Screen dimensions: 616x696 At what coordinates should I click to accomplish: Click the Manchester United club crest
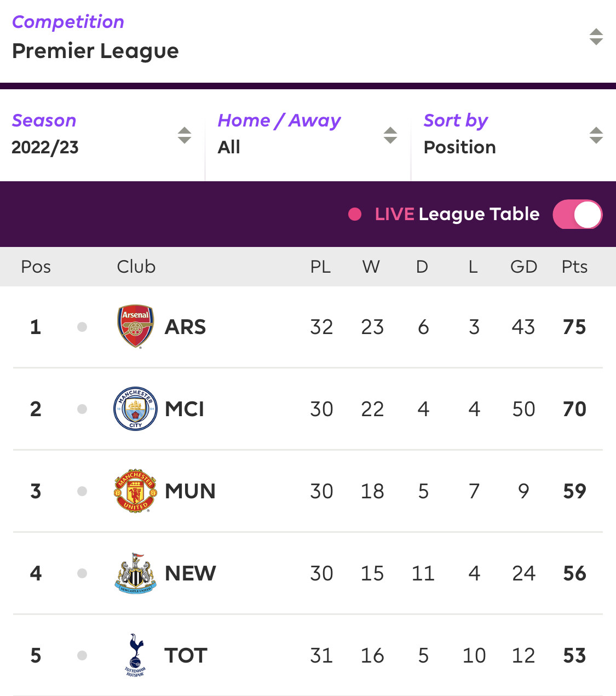(x=135, y=491)
